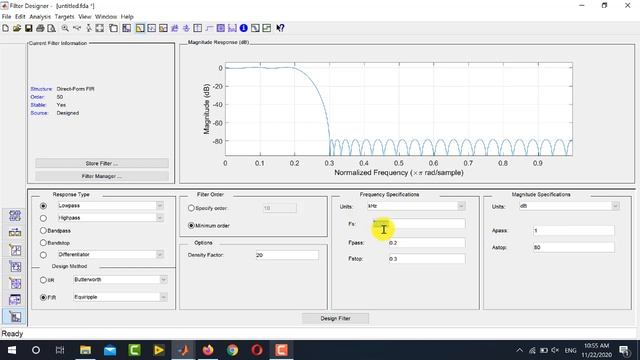
Task: Click the New filter design toolbar icon
Action: 5,28
